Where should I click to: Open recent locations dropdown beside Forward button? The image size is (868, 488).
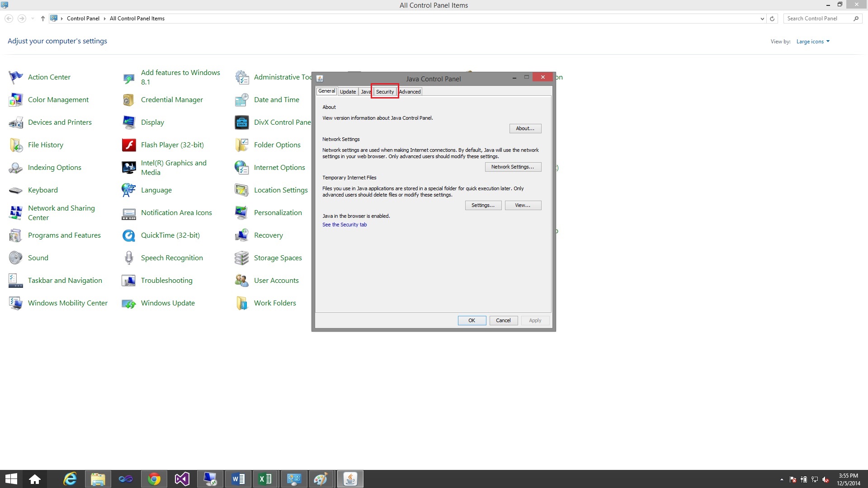point(33,19)
